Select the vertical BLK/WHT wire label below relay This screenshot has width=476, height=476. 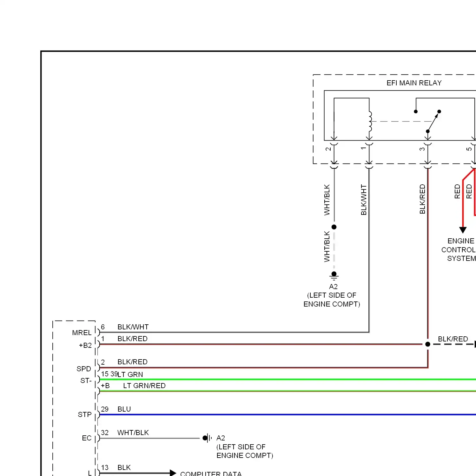pos(364,200)
